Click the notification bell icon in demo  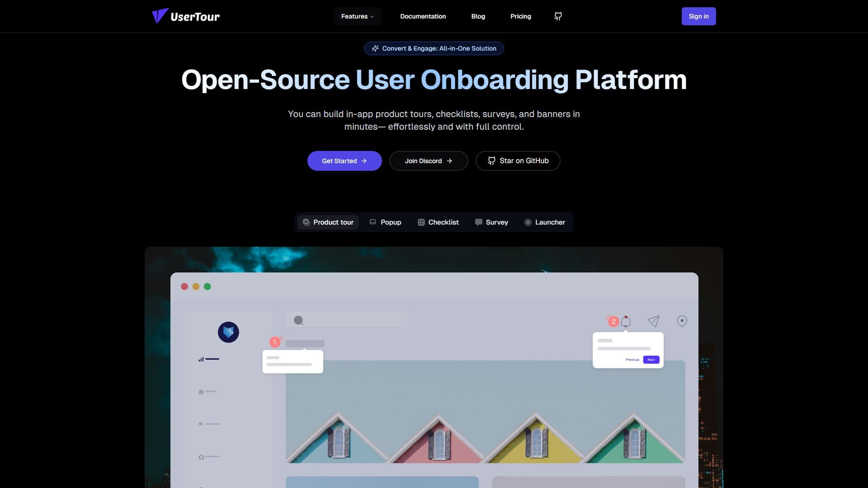point(626,321)
